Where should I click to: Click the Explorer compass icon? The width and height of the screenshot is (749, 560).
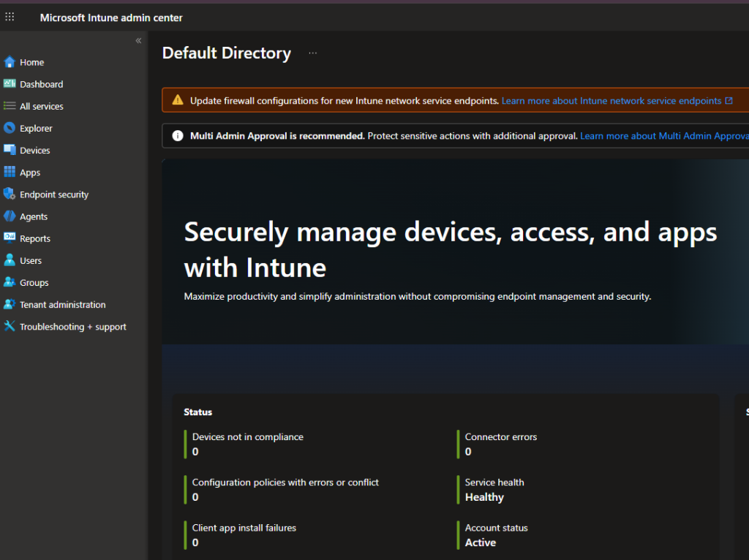10,128
